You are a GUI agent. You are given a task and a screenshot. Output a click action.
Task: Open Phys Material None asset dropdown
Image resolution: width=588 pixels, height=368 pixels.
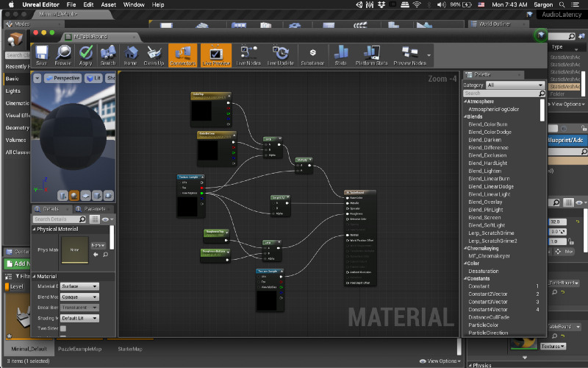tap(98, 245)
